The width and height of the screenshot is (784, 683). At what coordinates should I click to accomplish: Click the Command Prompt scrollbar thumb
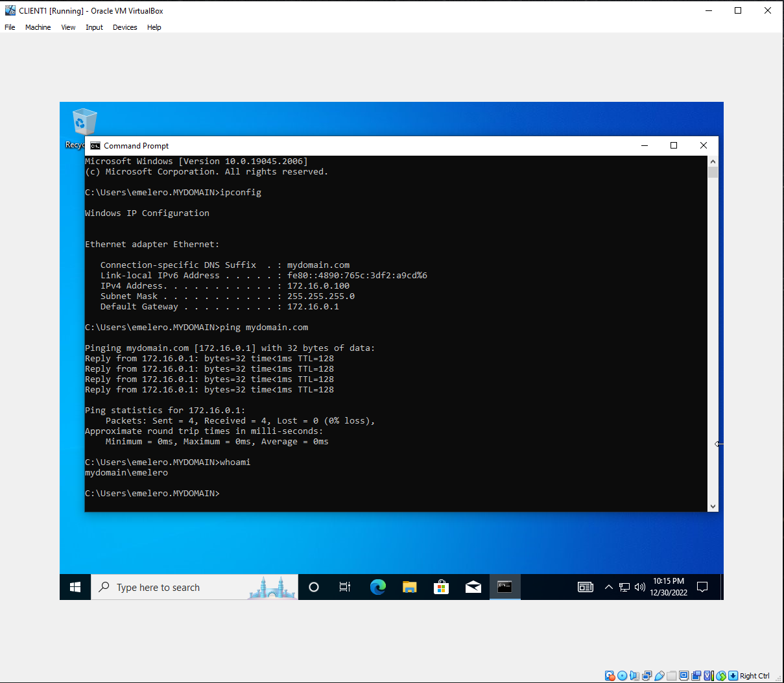click(713, 172)
